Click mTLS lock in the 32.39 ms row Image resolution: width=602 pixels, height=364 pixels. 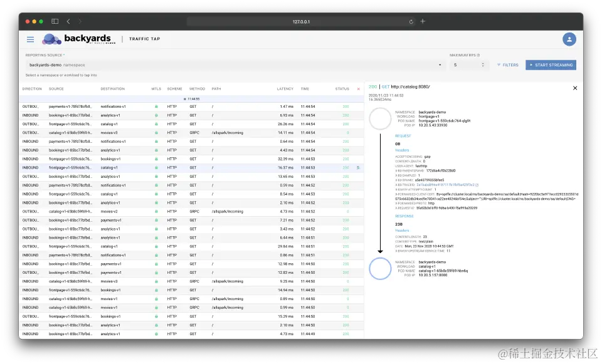pyautogui.click(x=156, y=159)
